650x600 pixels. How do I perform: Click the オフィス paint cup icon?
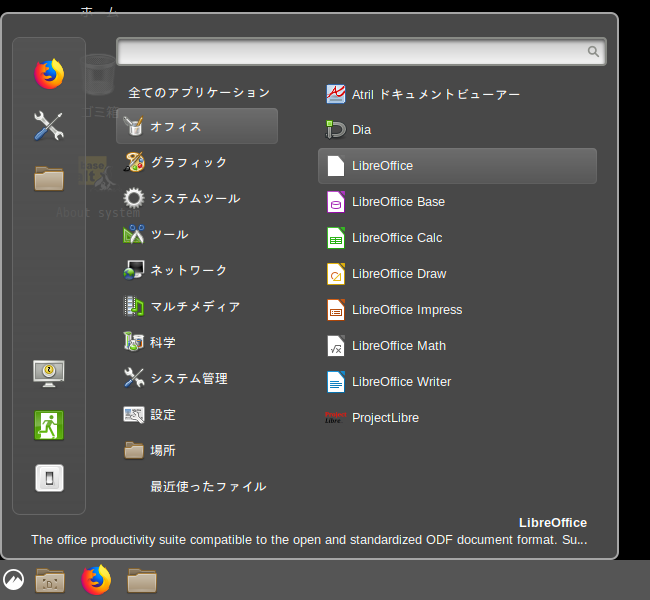(x=133, y=126)
